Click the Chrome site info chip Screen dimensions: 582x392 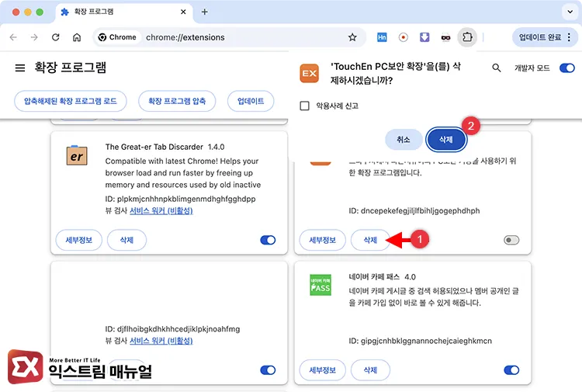[x=117, y=37]
